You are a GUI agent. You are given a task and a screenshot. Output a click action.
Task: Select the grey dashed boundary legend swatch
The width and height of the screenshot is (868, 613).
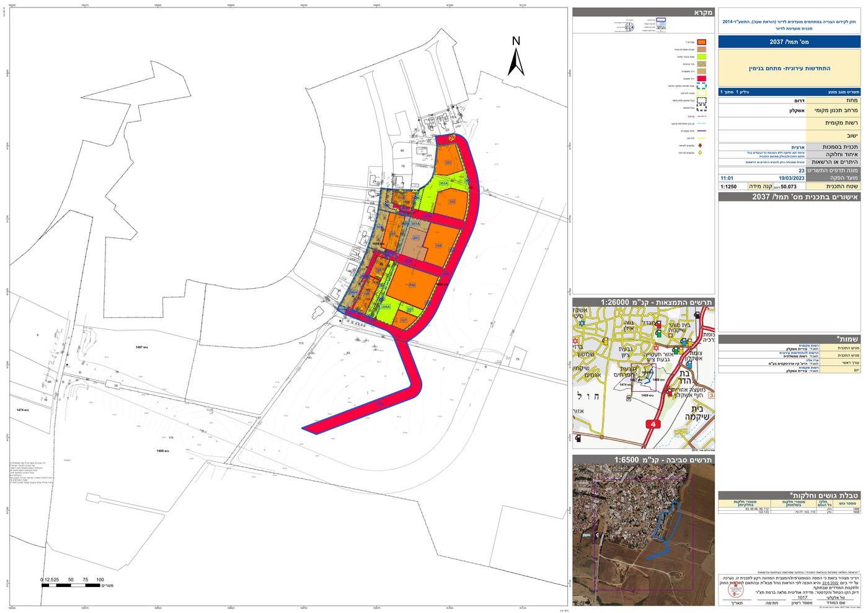pyautogui.click(x=702, y=108)
